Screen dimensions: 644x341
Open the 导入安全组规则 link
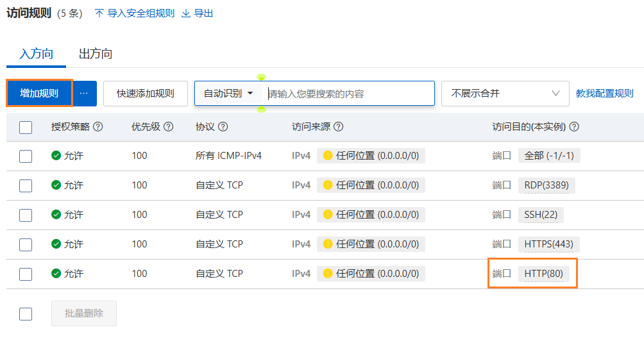[x=135, y=13]
